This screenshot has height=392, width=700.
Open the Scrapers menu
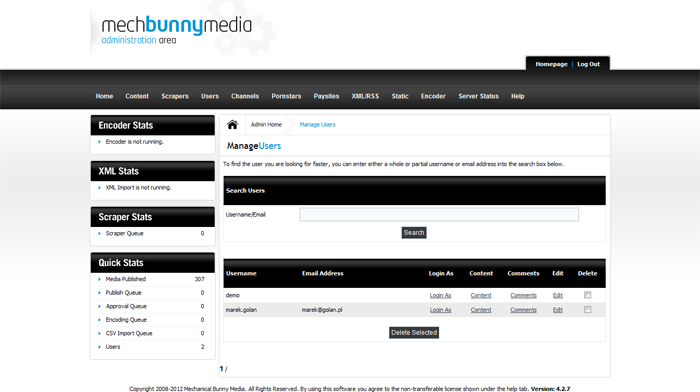click(175, 96)
